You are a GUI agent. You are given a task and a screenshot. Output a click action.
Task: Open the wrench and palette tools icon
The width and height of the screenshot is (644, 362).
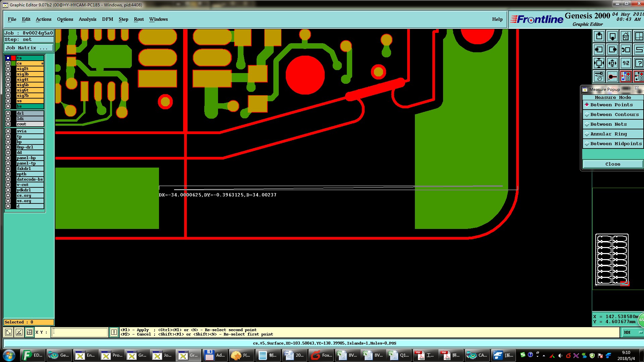pyautogui.click(x=599, y=76)
